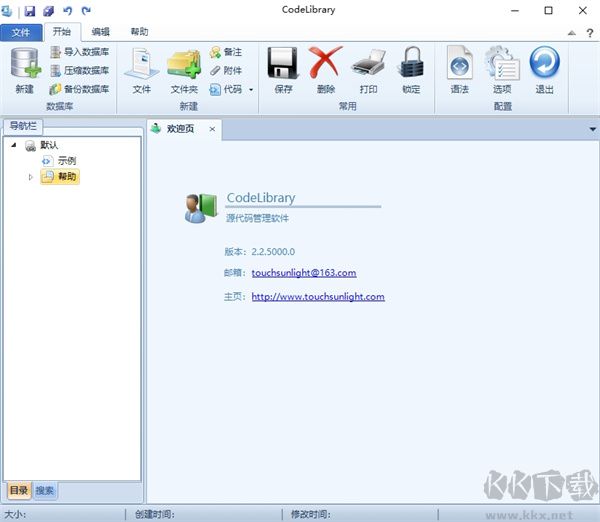Screen dimensions: 600x522
Task: Open the touchsunlight@163.com email link
Action: [304, 273]
